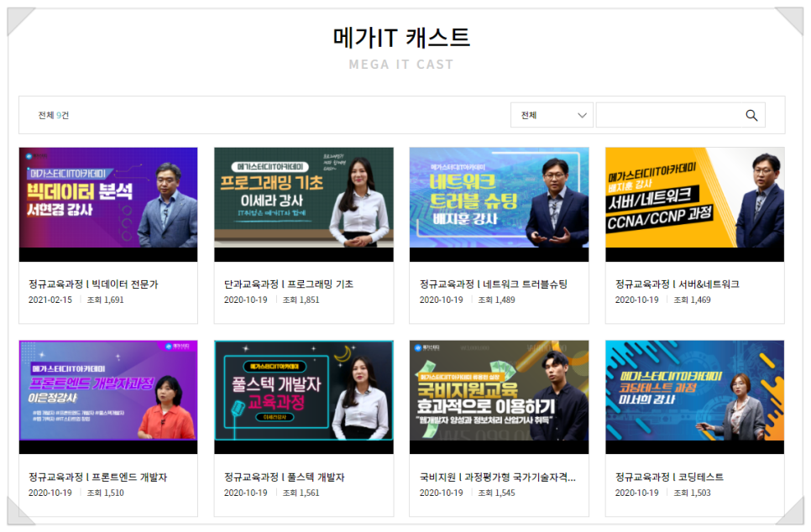Click the 전체 9건 result count
The width and height of the screenshot is (811, 532).
tap(53, 115)
